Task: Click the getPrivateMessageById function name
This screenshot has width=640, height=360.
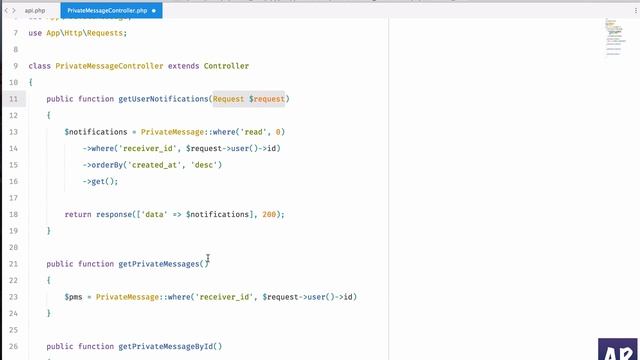Action: (x=166, y=347)
